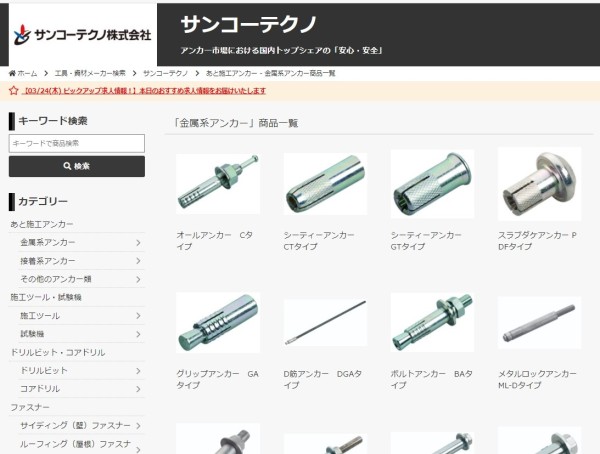Select その他のアンカー類 in category menu
600x454 pixels.
pos(56,279)
